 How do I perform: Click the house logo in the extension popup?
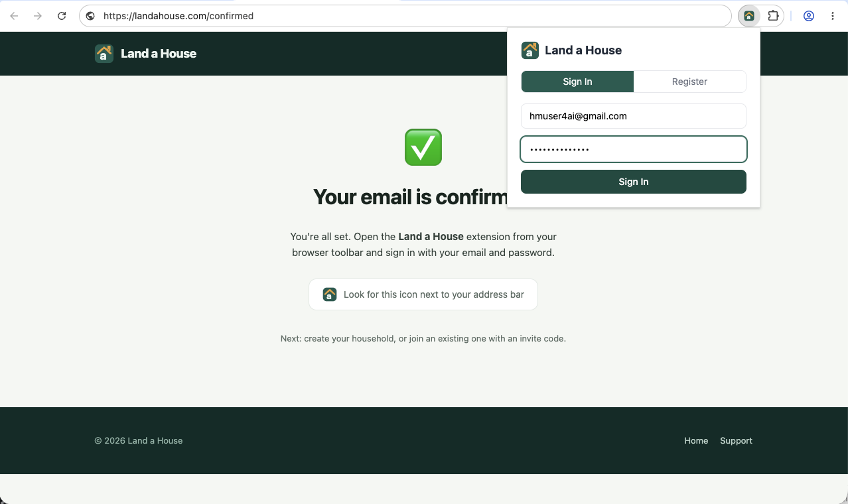click(530, 50)
